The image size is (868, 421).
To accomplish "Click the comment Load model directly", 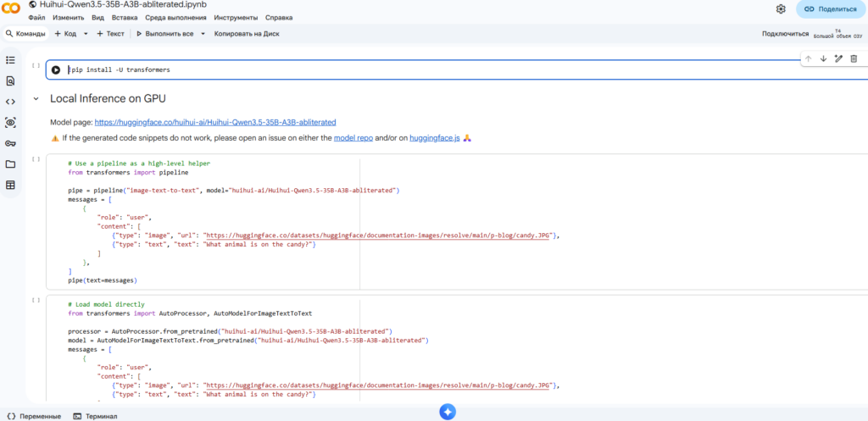I will pos(106,304).
